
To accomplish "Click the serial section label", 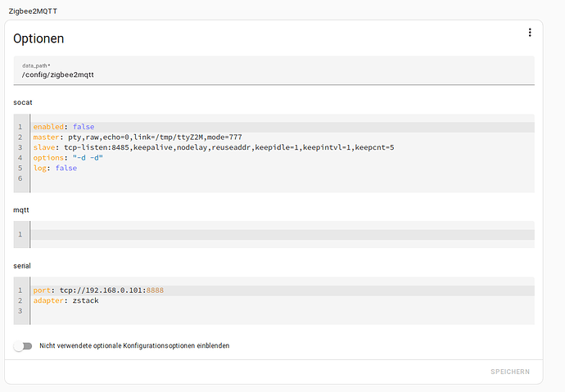I will (x=22, y=266).
